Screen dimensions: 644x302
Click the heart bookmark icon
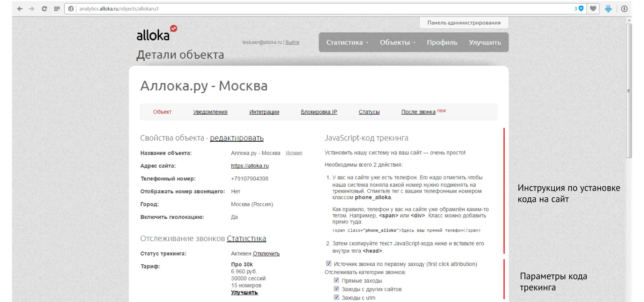(x=593, y=9)
